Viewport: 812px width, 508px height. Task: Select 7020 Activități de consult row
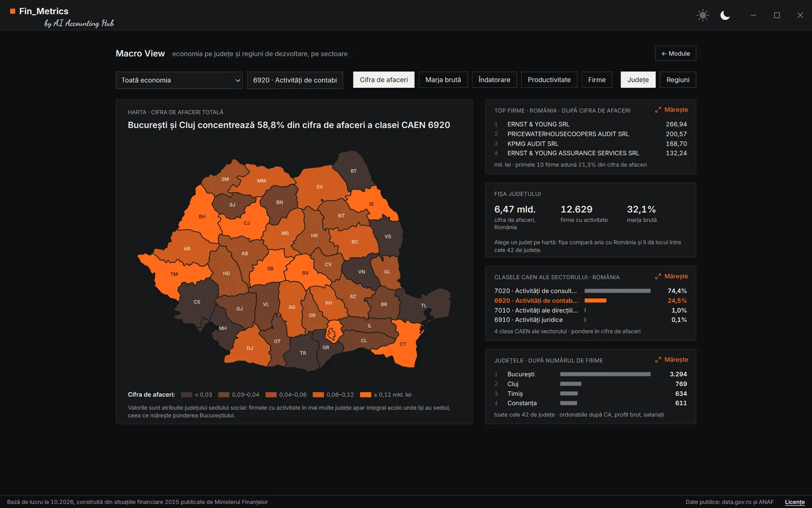[x=591, y=291]
